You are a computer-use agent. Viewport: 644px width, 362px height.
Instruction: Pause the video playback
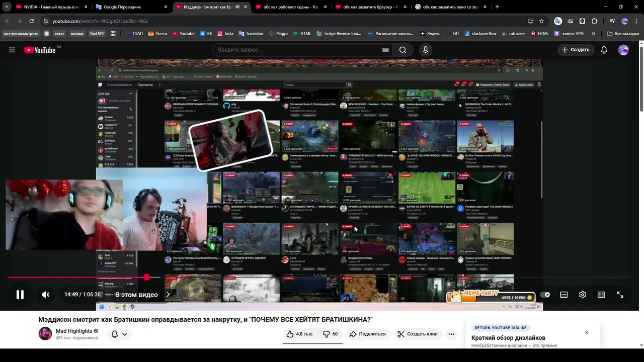pos(20,295)
